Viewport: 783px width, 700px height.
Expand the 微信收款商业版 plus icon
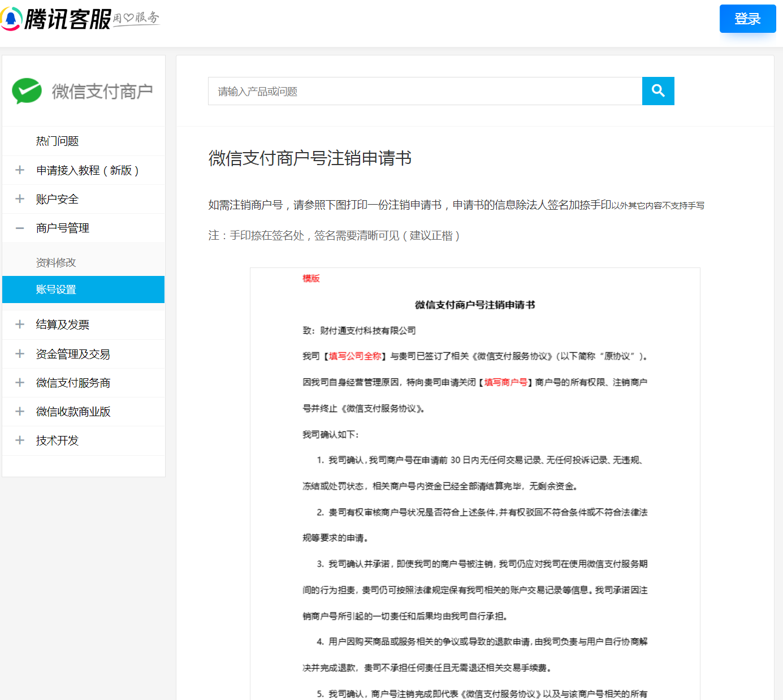point(20,412)
